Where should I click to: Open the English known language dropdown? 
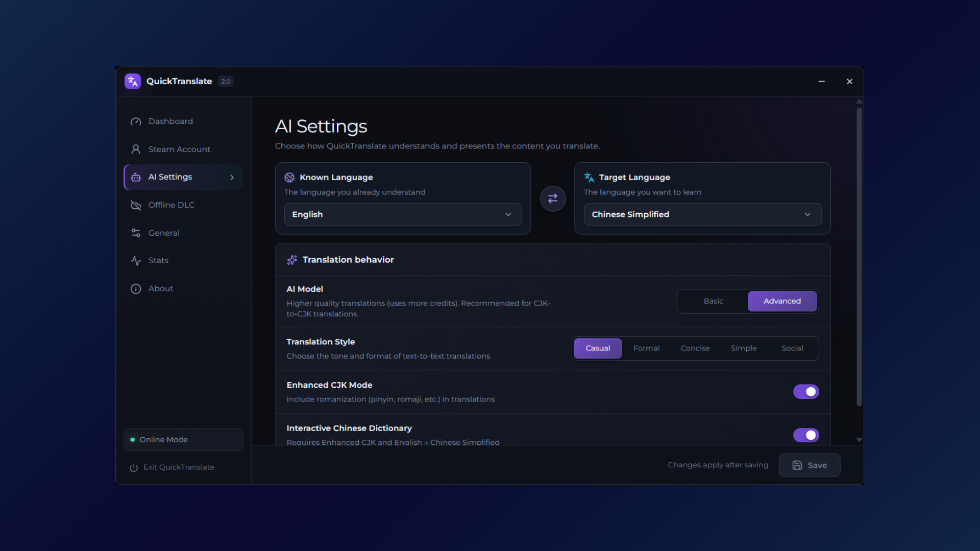pyautogui.click(x=403, y=214)
